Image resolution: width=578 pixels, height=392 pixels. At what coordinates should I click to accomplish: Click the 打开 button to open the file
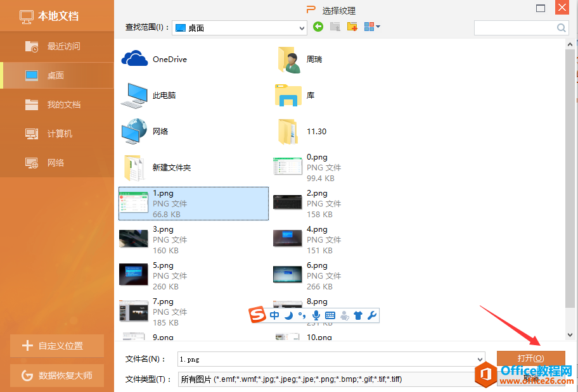(x=532, y=357)
